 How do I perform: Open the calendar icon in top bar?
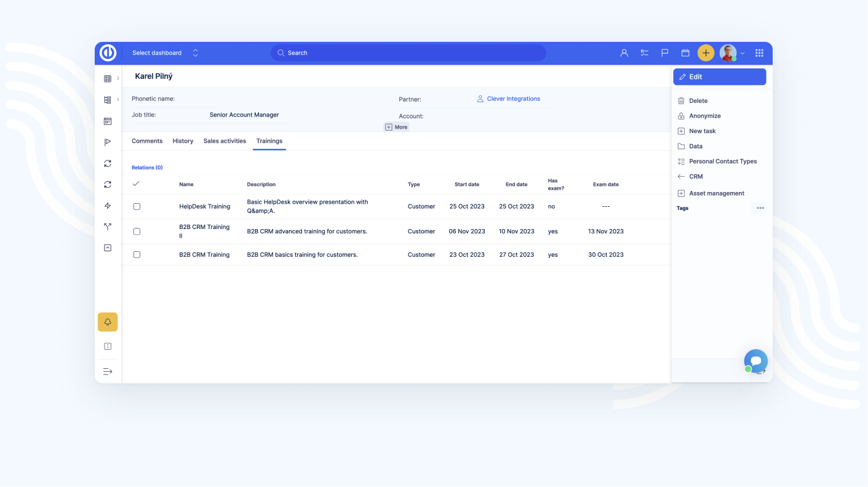[685, 53]
